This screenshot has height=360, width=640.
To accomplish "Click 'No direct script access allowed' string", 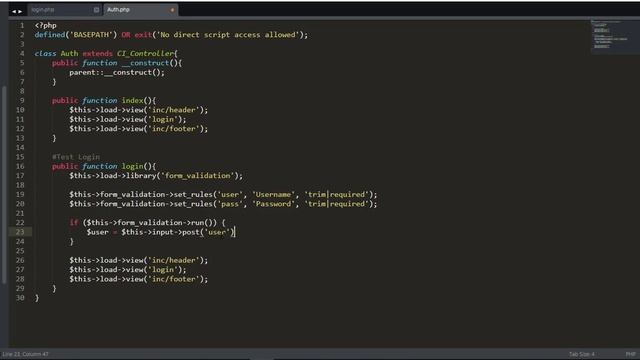I will tap(228, 35).
